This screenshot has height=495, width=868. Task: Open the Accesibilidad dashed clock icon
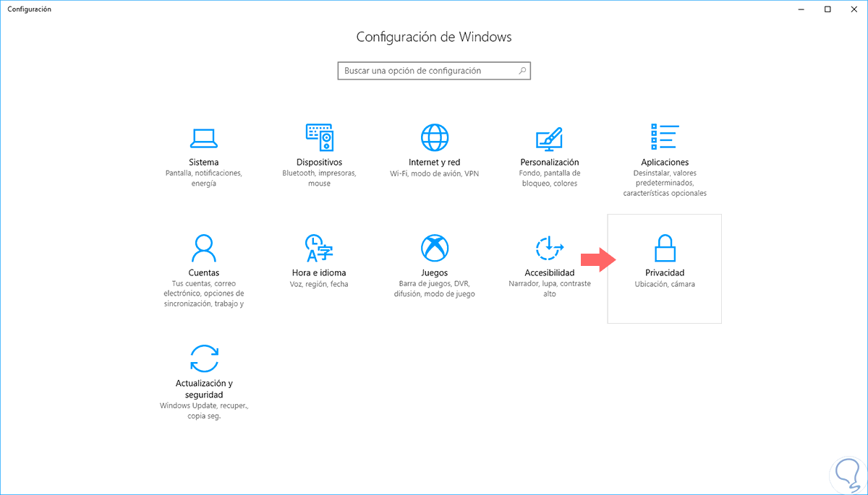click(550, 248)
